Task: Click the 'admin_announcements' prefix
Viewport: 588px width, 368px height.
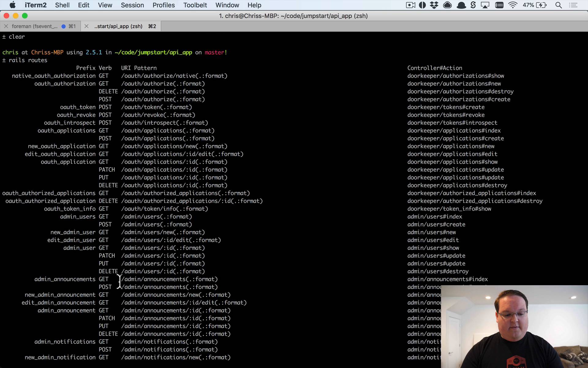Action: pos(65,279)
